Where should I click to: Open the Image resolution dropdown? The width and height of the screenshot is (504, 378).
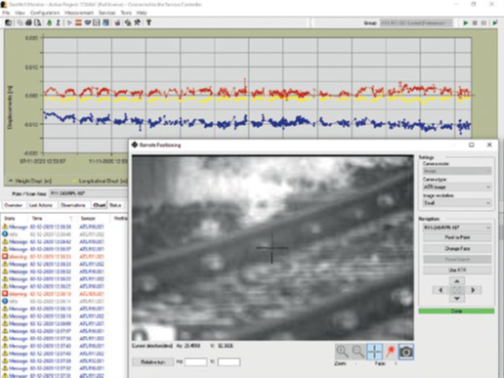click(x=457, y=203)
